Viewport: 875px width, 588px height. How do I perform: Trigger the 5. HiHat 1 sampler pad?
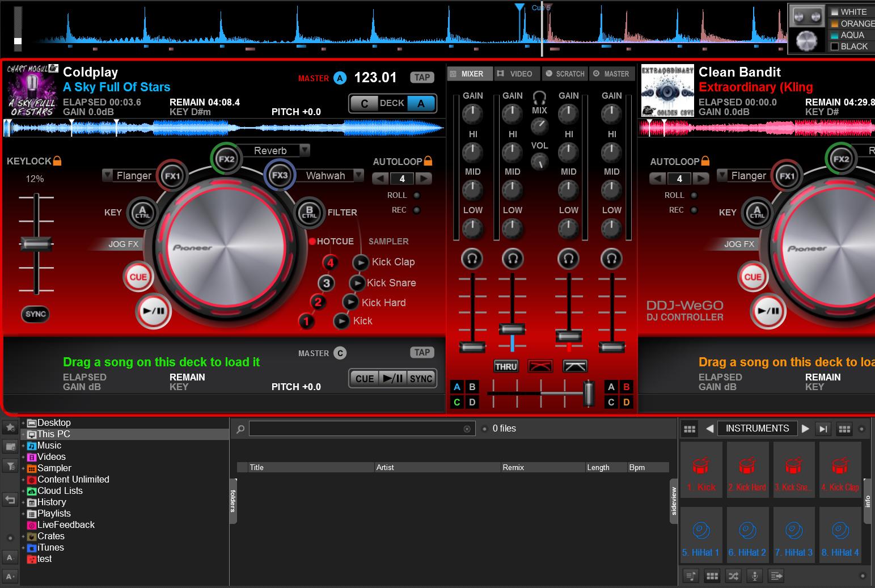coord(701,535)
